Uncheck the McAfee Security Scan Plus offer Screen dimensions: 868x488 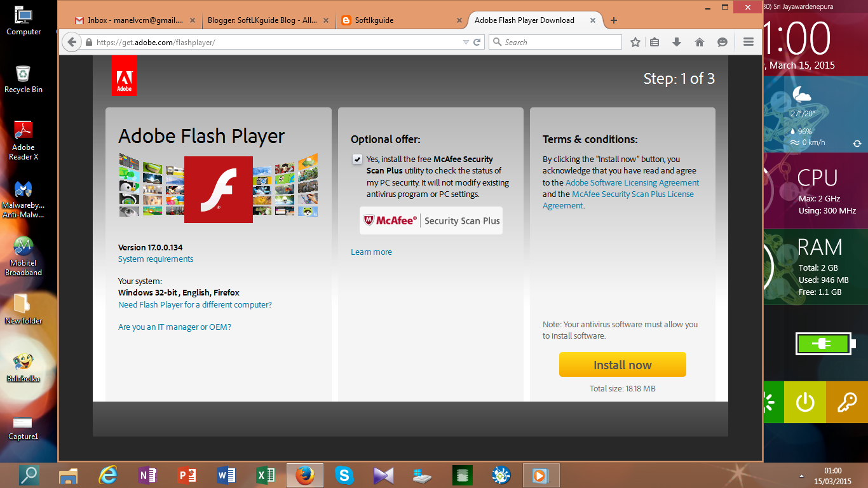point(358,159)
